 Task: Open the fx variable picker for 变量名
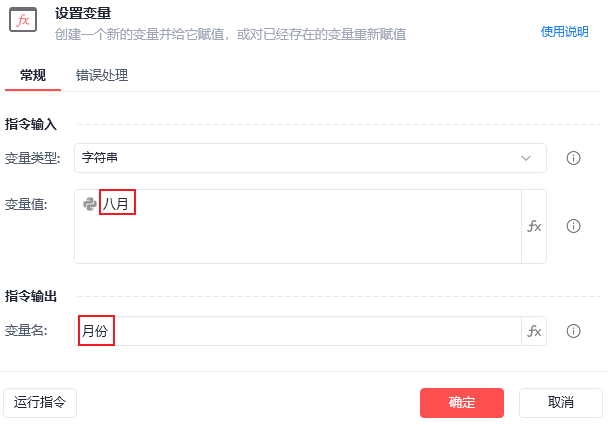(534, 331)
